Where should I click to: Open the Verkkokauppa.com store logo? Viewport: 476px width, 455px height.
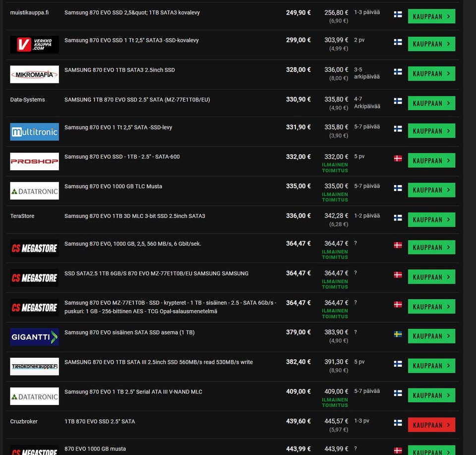tap(34, 45)
